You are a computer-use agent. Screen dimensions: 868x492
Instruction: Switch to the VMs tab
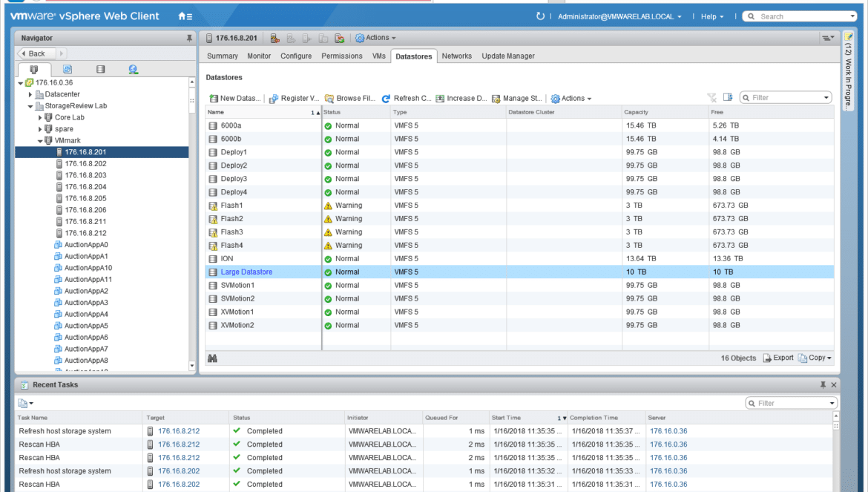click(379, 56)
